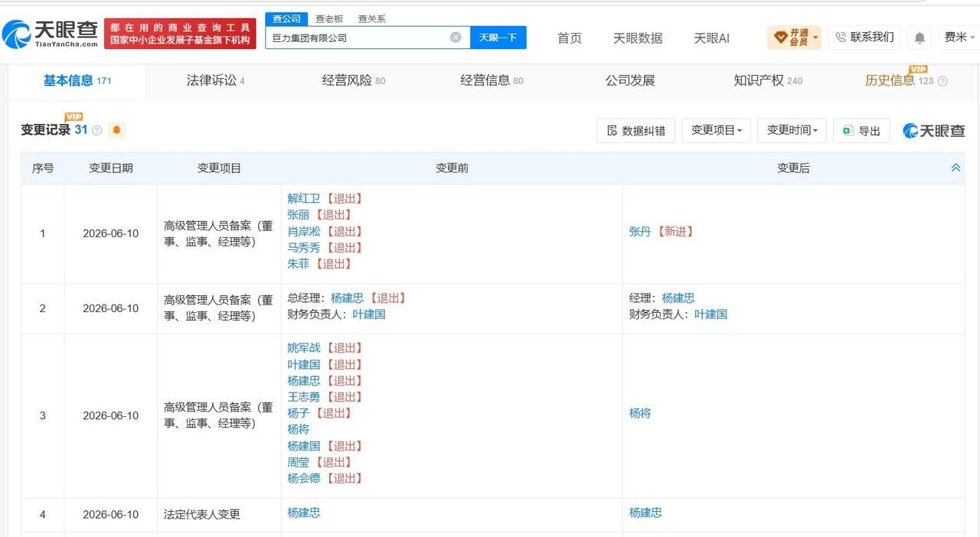Go to 首页 in top navigation
Image resolution: width=980 pixels, height=537 pixels.
tap(570, 37)
